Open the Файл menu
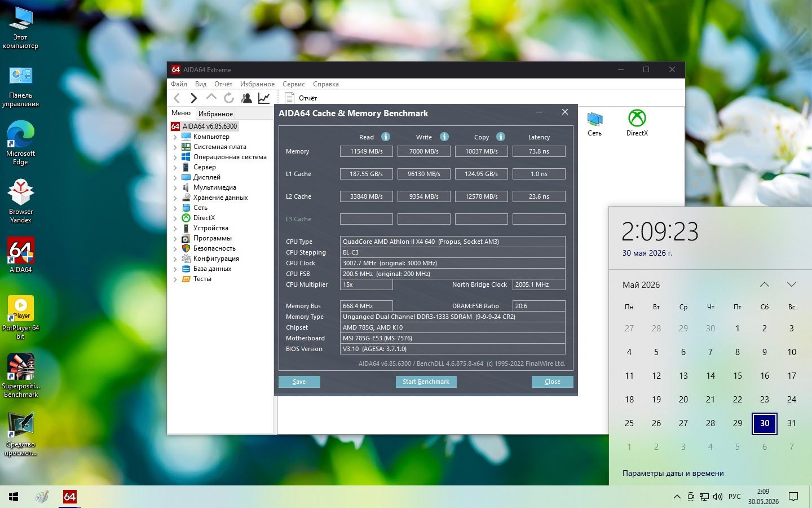The height and width of the screenshot is (508, 812). click(179, 84)
